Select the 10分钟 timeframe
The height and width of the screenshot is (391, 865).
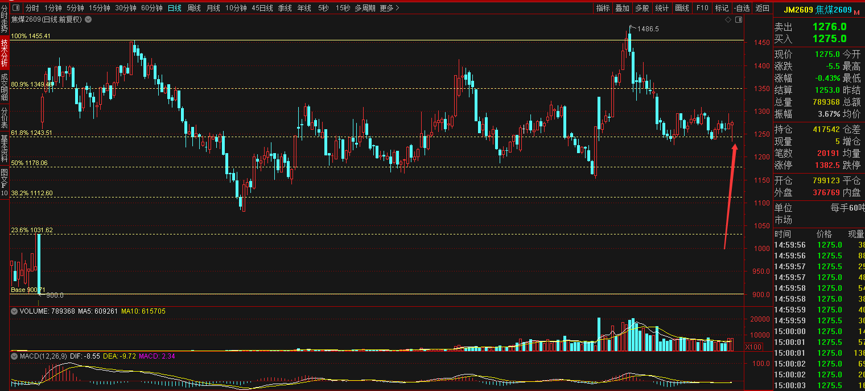(x=236, y=8)
